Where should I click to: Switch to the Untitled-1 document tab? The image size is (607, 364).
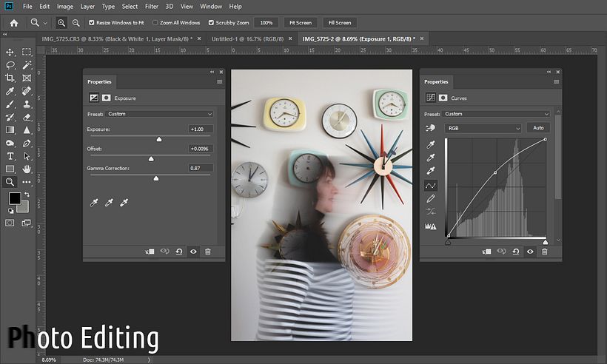pyautogui.click(x=247, y=38)
